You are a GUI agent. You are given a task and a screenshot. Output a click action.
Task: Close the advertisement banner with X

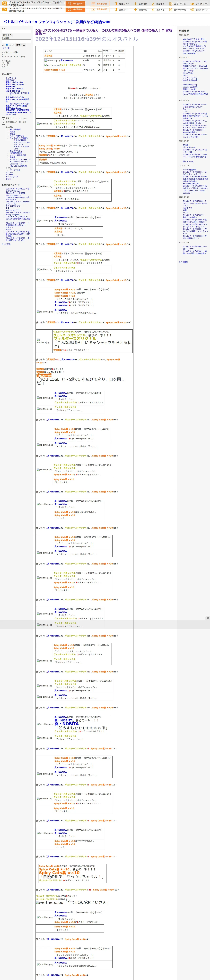(208, 618)
